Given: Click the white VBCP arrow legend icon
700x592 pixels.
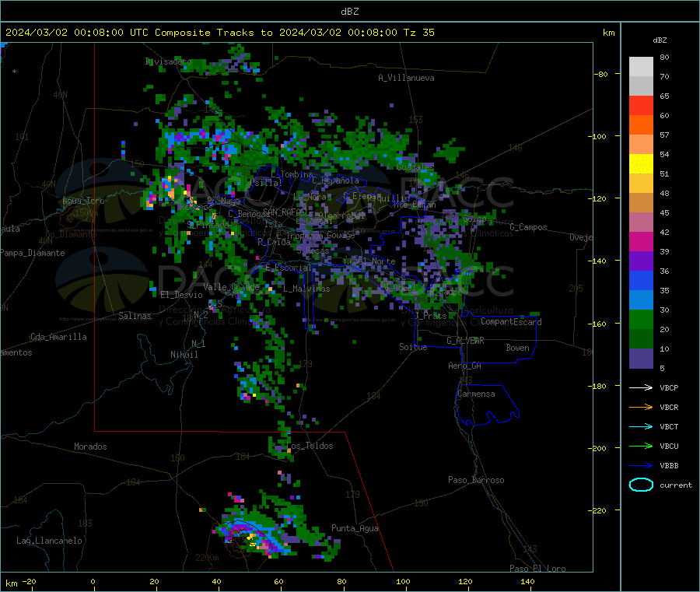Looking at the screenshot, I should click(641, 387).
